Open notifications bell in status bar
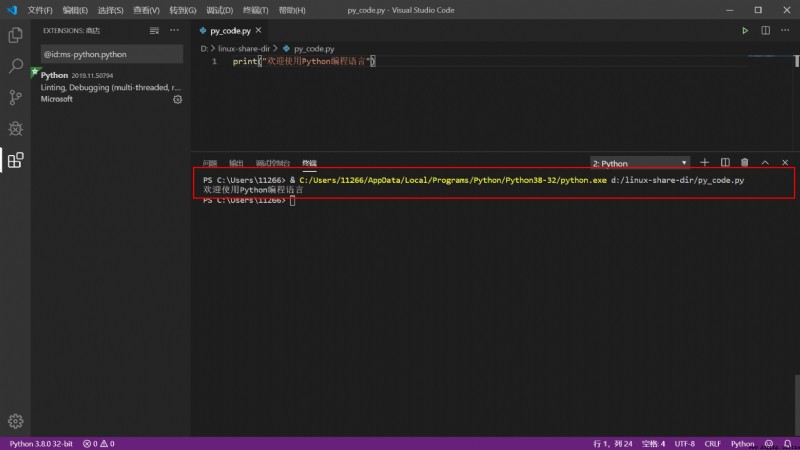 [x=788, y=444]
